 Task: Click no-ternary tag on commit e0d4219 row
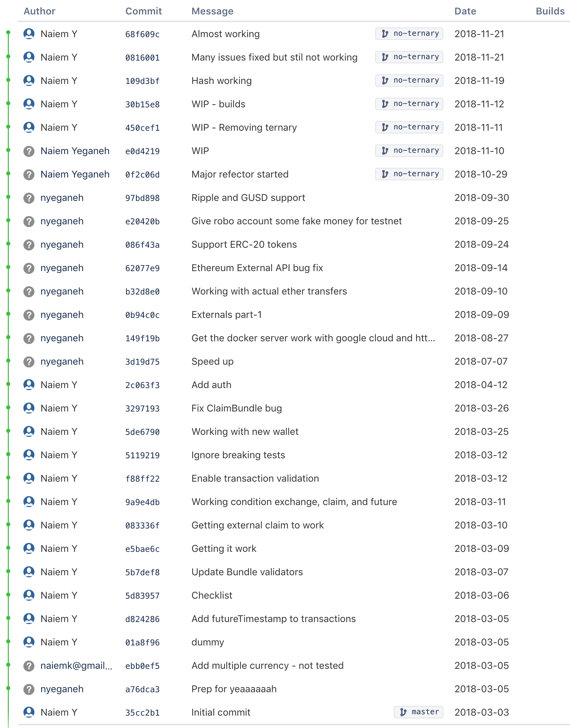[409, 151]
